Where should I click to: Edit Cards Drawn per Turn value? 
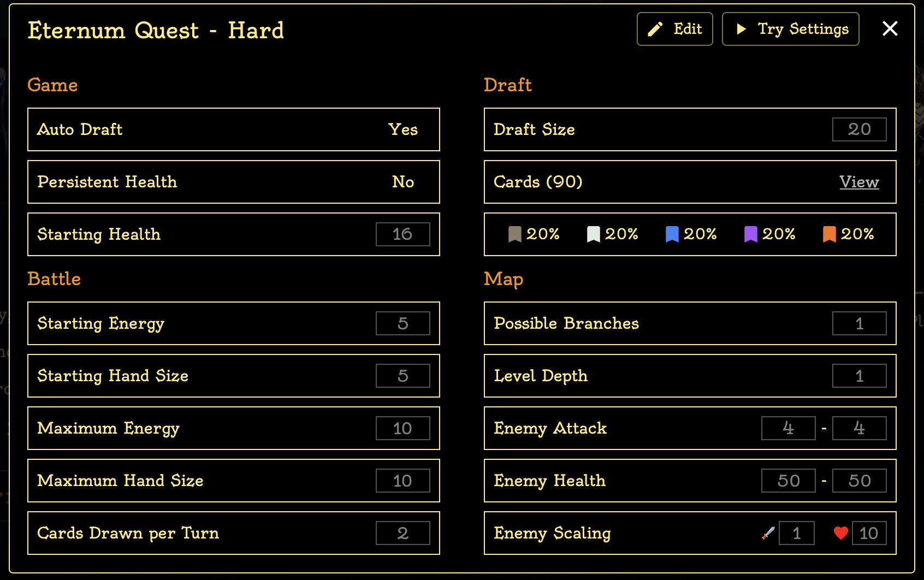point(402,532)
